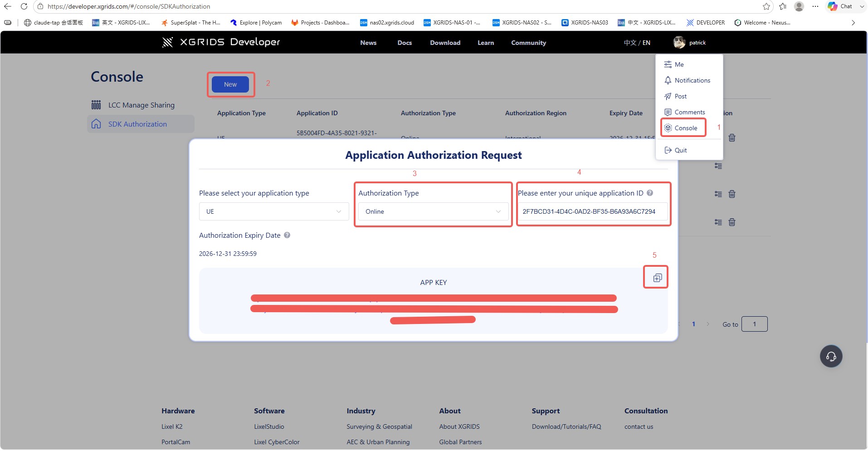Click the help icon beside unique application ID
Viewport: 868px width, 451px height.
click(x=650, y=193)
